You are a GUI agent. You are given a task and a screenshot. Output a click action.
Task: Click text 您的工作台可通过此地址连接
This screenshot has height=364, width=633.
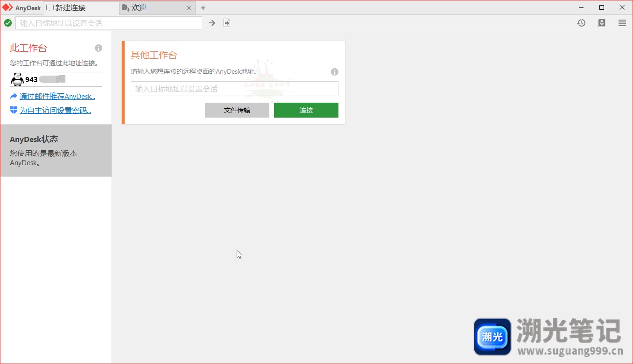pos(54,63)
